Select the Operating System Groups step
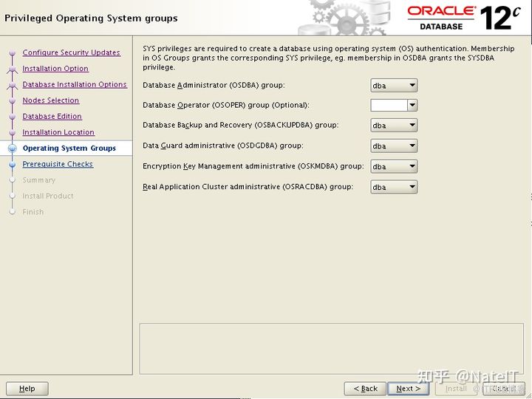Image resolution: width=532 pixels, height=399 pixels. [x=69, y=149]
